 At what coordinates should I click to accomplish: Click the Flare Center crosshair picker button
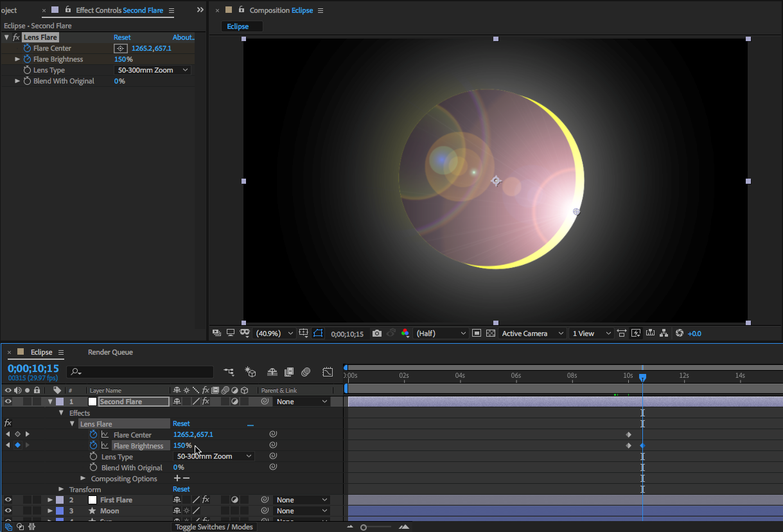click(120, 48)
